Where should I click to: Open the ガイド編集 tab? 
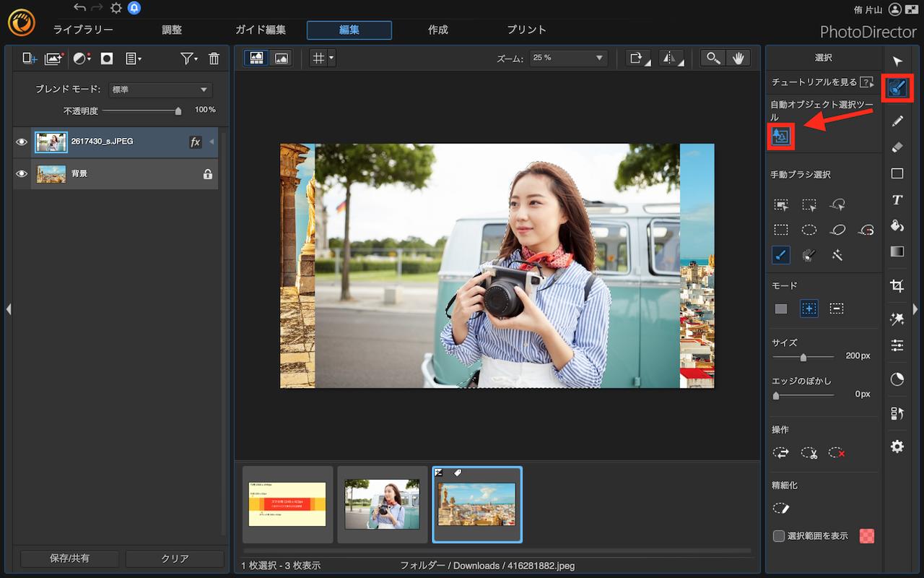261,30
